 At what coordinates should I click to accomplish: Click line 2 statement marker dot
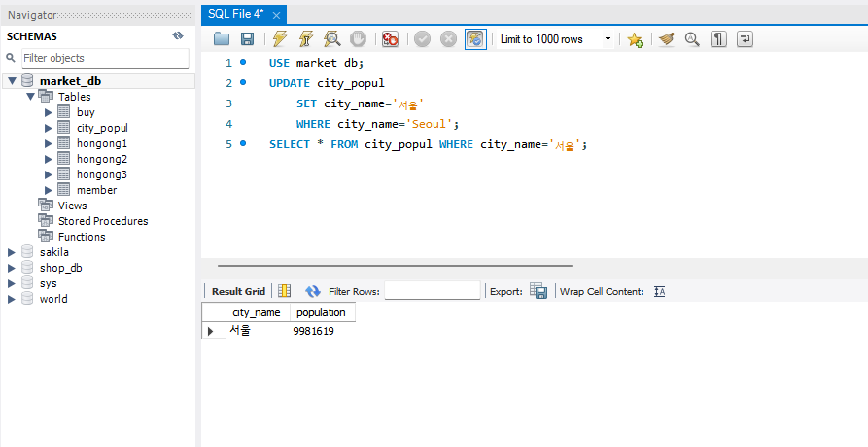click(x=243, y=83)
